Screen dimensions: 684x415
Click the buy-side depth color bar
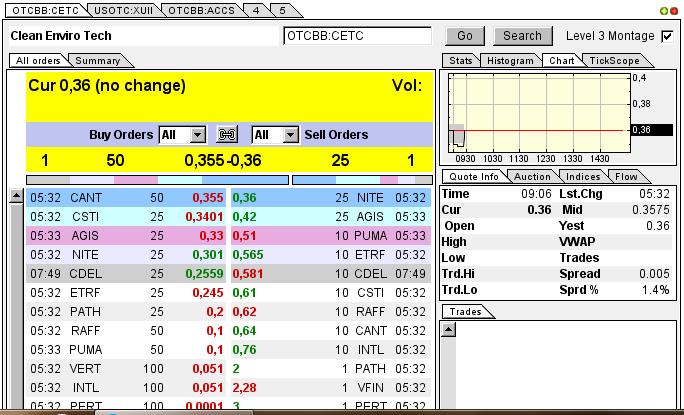[x=157, y=180]
